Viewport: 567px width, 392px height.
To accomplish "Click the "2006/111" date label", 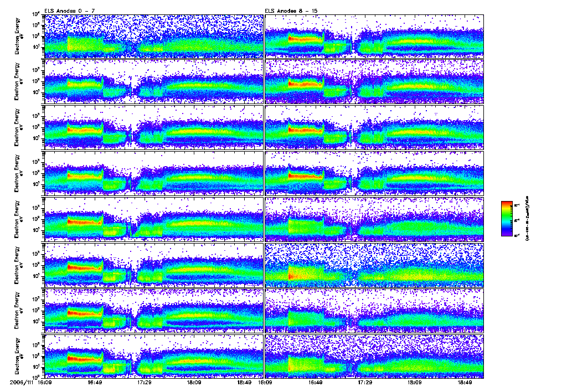I will 22,383.
